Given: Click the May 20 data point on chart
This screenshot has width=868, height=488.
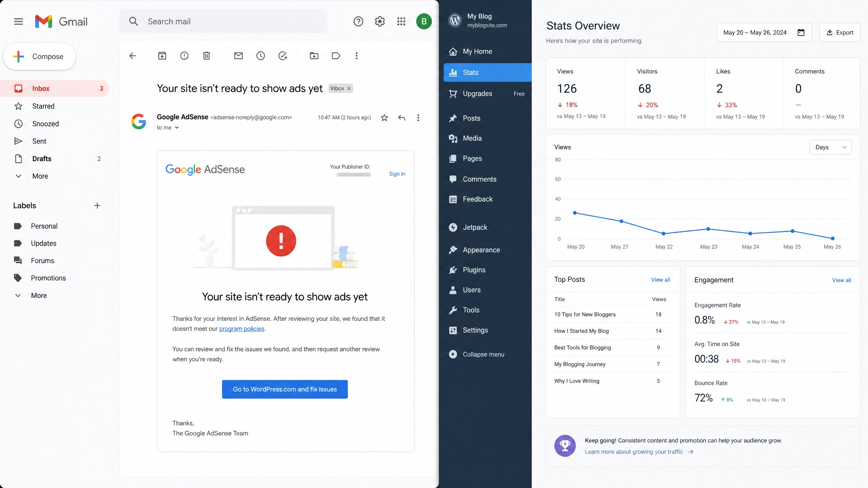Looking at the screenshot, I should pos(575,213).
